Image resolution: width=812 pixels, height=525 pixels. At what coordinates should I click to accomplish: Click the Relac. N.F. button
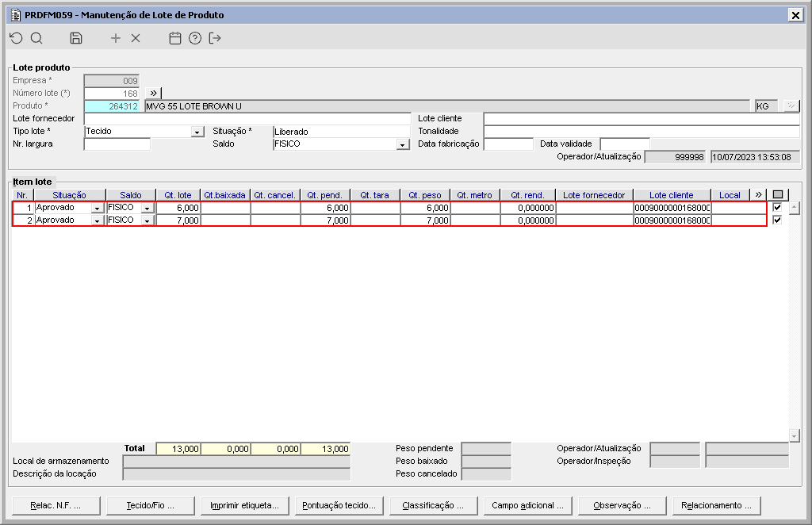pyautogui.click(x=56, y=506)
